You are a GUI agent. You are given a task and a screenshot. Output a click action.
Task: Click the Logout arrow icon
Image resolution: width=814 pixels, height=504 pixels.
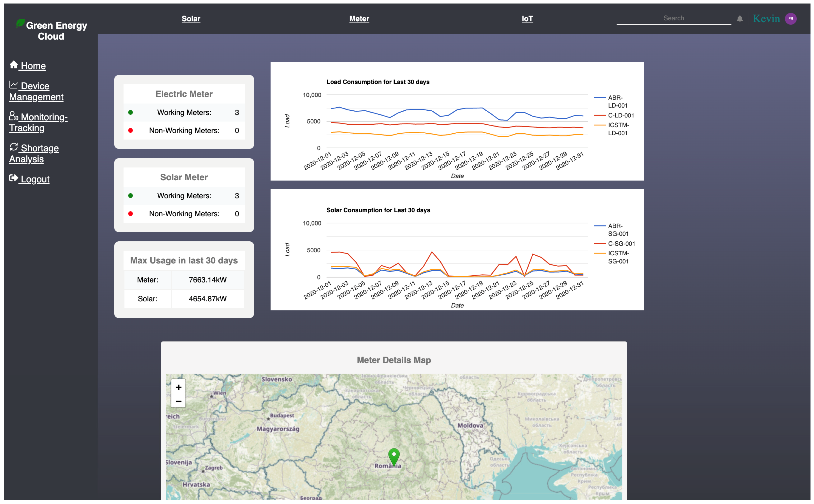[14, 178]
